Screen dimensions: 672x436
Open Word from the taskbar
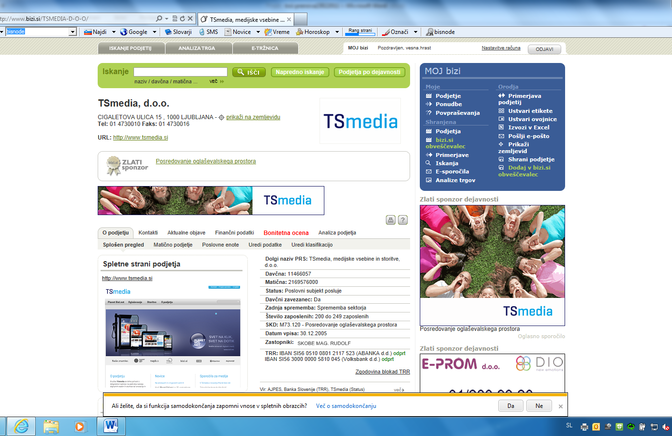pos(110,426)
